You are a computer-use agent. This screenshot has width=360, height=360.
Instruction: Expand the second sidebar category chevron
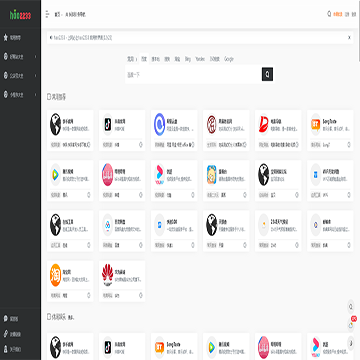35,57
